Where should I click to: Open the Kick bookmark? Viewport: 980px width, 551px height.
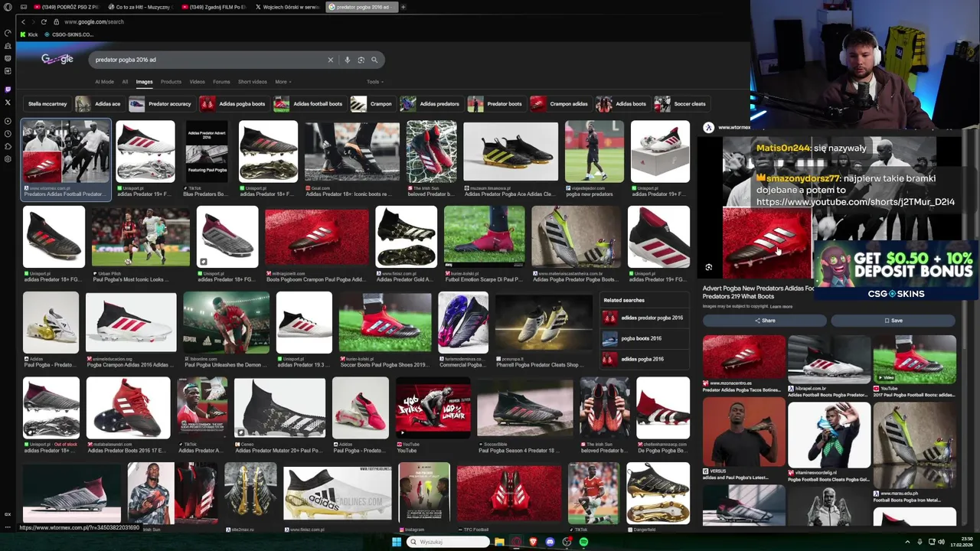tap(30, 34)
